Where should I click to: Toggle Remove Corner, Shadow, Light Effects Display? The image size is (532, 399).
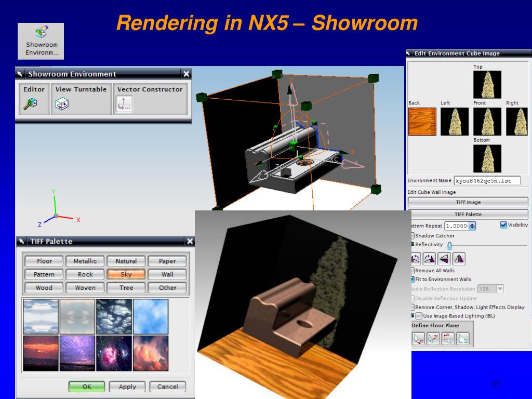click(413, 307)
